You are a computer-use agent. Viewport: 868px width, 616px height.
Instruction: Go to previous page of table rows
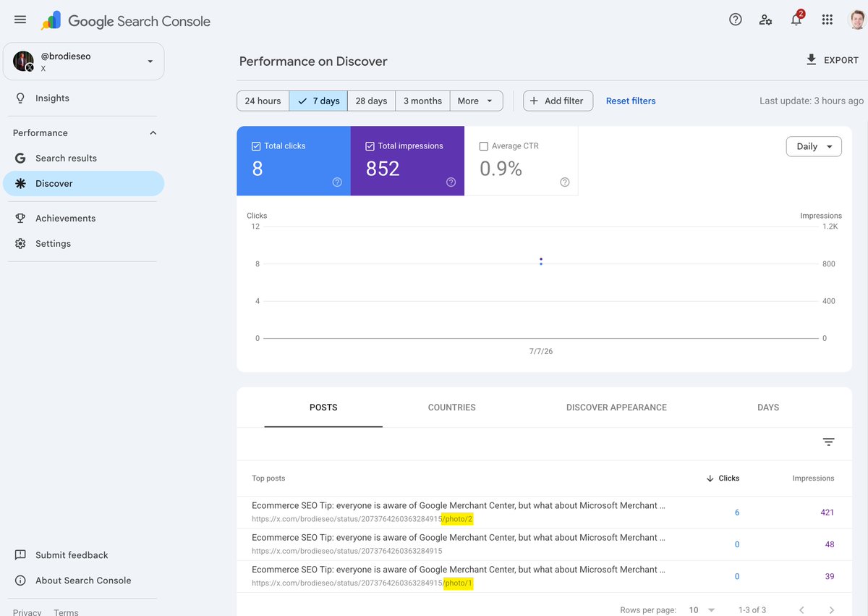click(801, 610)
